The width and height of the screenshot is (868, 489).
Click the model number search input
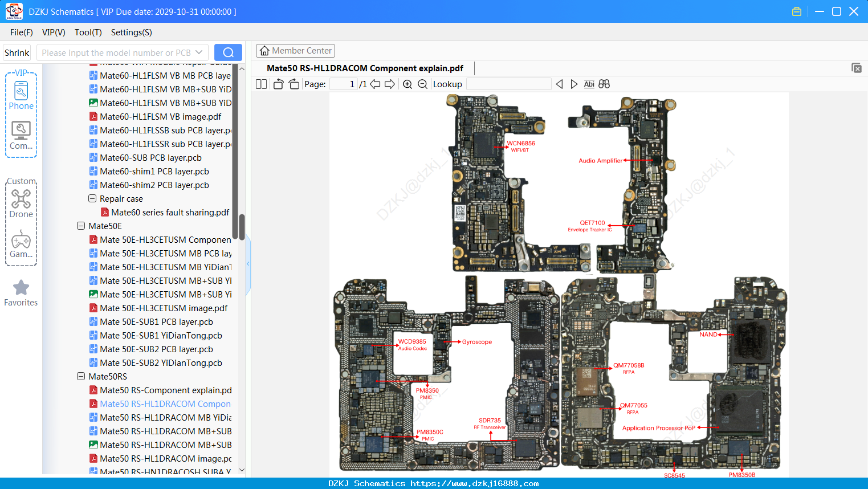click(116, 52)
